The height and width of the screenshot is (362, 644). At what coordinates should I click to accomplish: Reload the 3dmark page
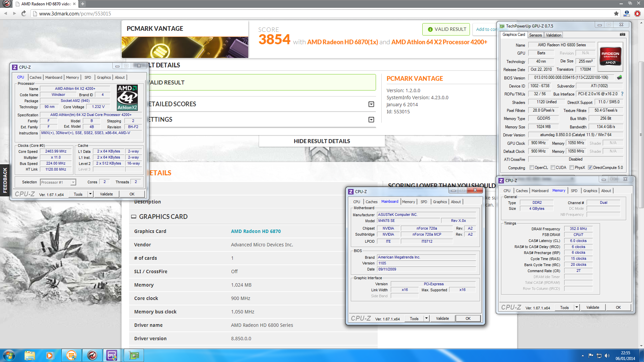[x=23, y=13]
